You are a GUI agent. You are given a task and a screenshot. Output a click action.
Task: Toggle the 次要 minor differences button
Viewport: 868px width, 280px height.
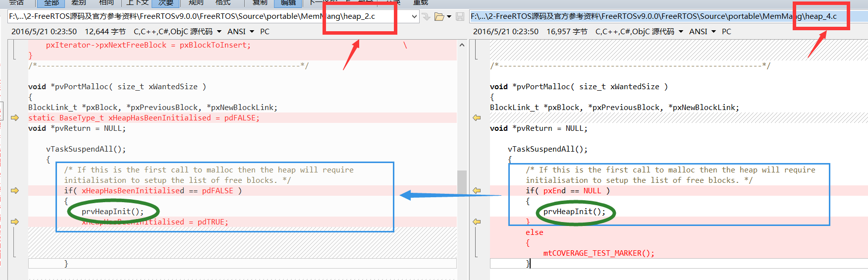point(166,2)
